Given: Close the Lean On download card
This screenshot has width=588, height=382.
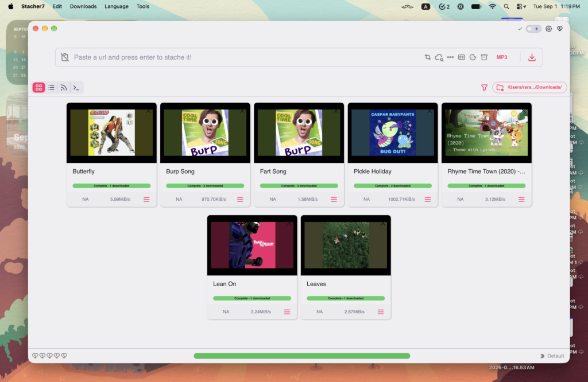Looking at the screenshot, I should (x=289, y=223).
